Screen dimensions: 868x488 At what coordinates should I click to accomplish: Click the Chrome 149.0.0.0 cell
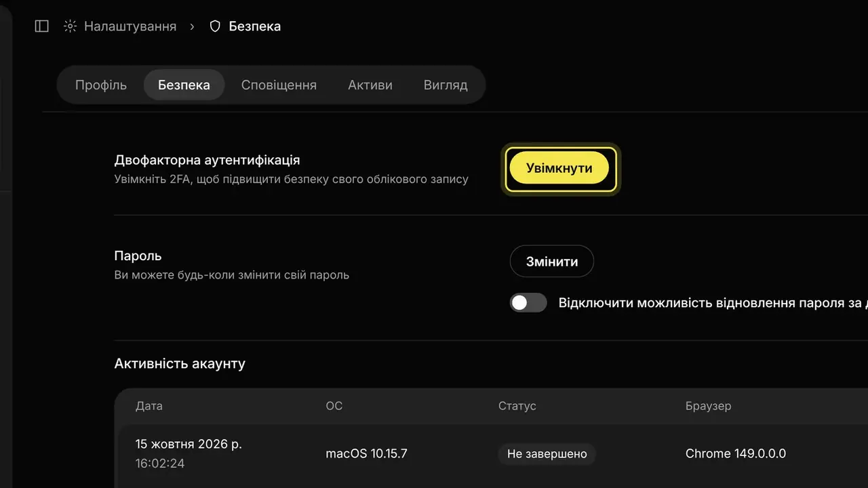pyautogui.click(x=736, y=453)
